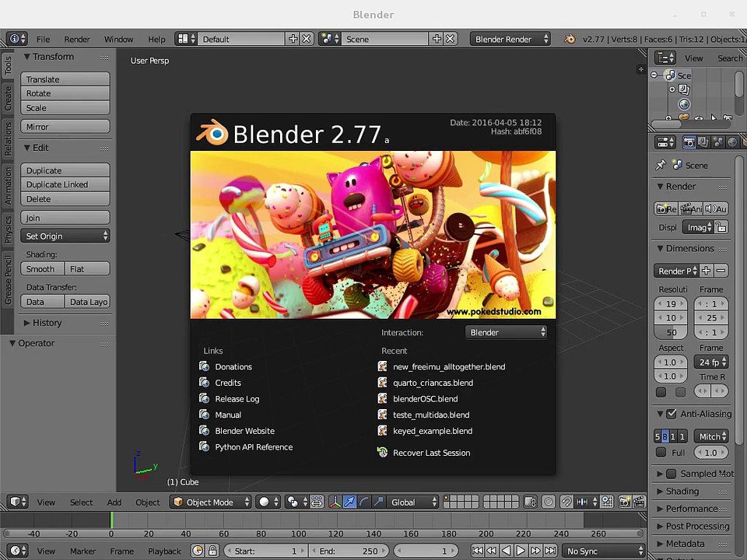Delete the current Scene with X icon
Viewport: 747px width, 560px height.
coord(451,39)
